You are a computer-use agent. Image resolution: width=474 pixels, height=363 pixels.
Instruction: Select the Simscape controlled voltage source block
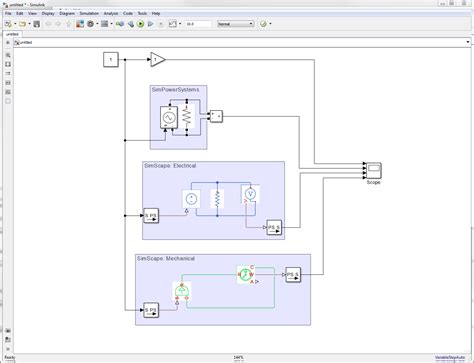coord(191,199)
